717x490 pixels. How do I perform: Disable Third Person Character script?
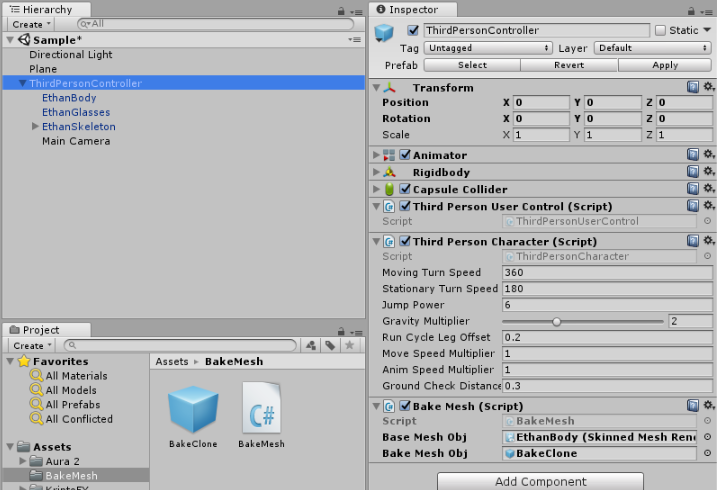405,241
